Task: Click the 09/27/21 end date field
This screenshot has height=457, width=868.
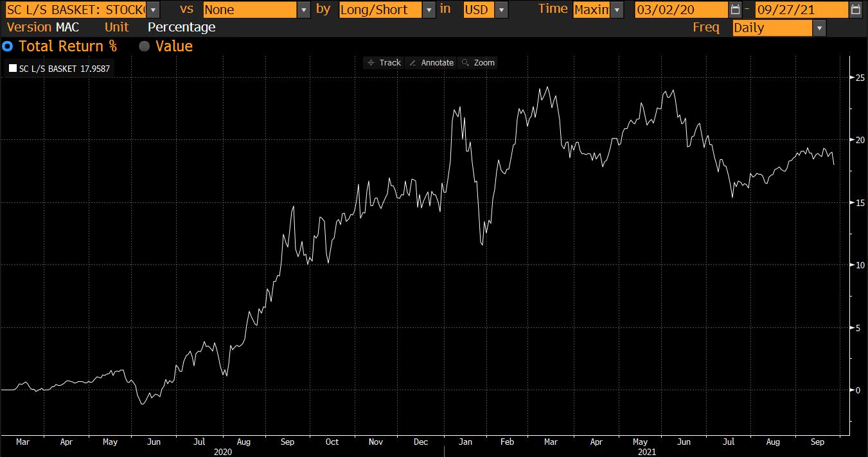Action: click(801, 10)
